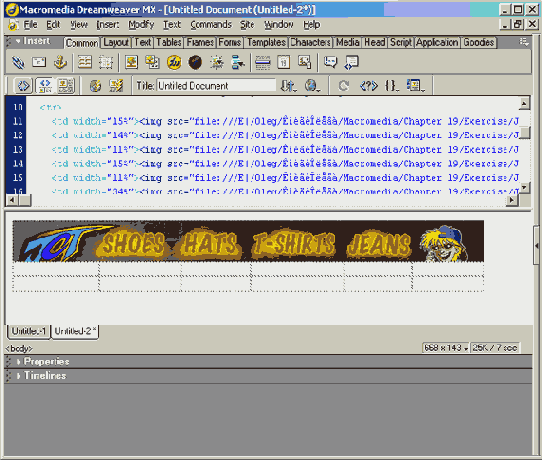Open the Site menu
This screenshot has width=542, height=460.
tap(247, 25)
